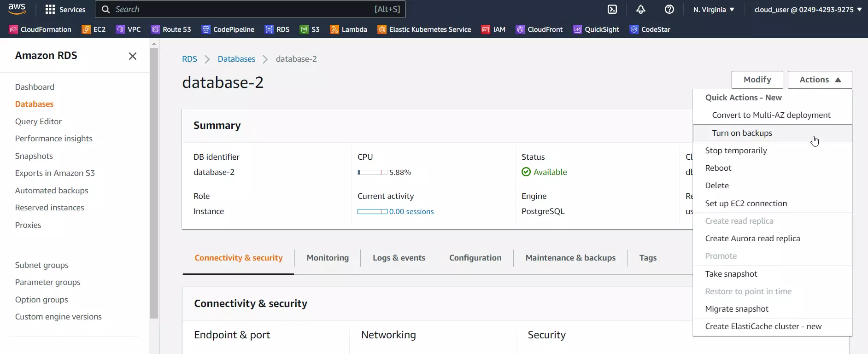Open Dashboard in sidebar
This screenshot has width=868, height=354.
35,87
